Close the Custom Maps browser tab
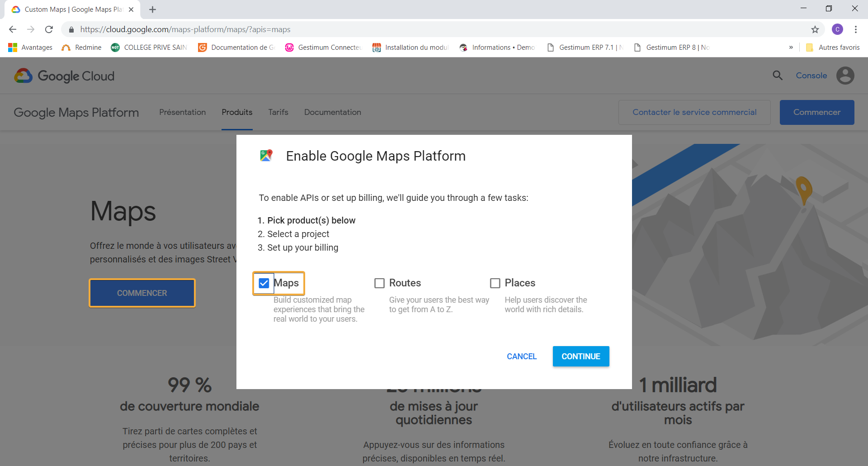The height and width of the screenshot is (466, 868). tap(131, 10)
